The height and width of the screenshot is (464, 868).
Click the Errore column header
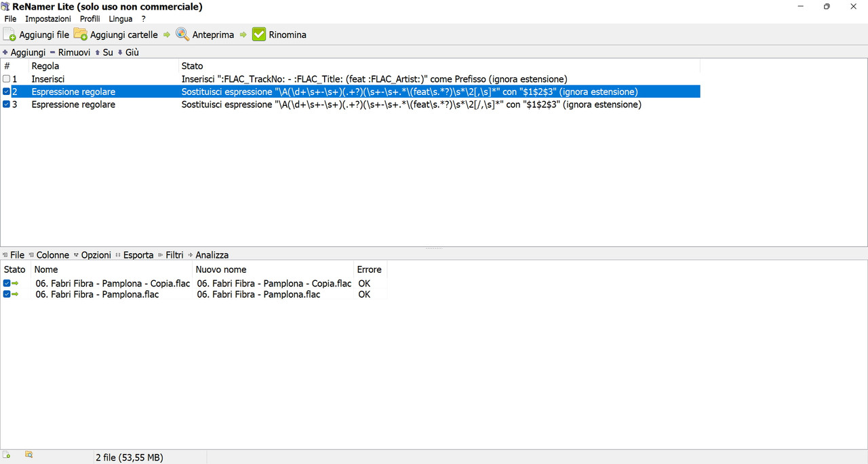[370, 269]
